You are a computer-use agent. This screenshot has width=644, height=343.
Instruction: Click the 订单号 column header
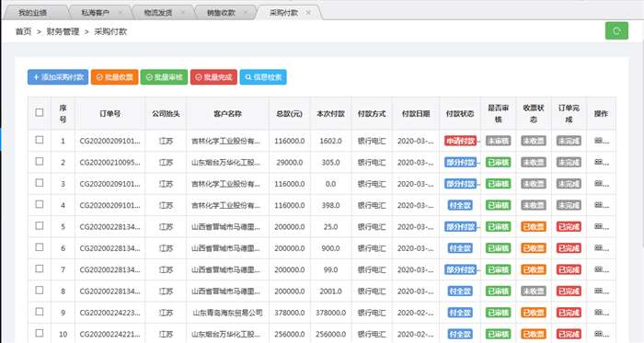point(110,114)
